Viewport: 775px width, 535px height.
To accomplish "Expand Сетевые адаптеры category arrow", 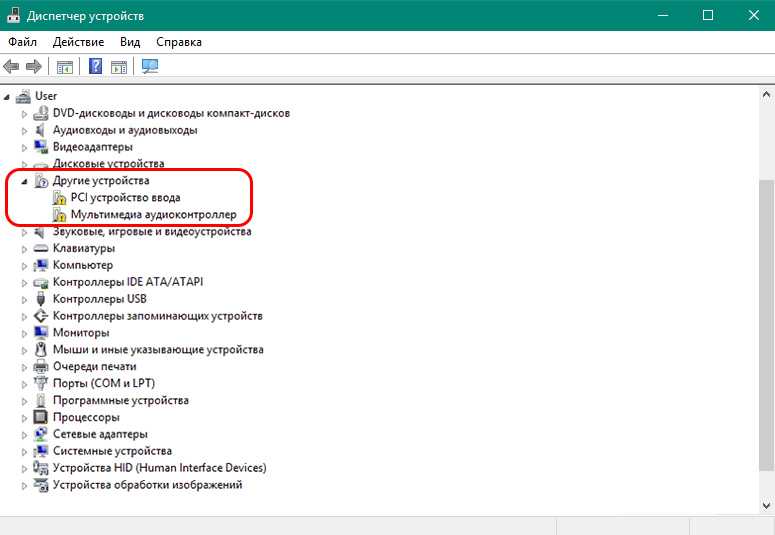I will (x=24, y=435).
